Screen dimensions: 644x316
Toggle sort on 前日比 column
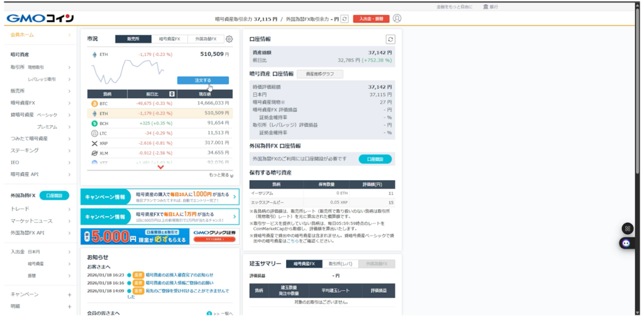164,94
